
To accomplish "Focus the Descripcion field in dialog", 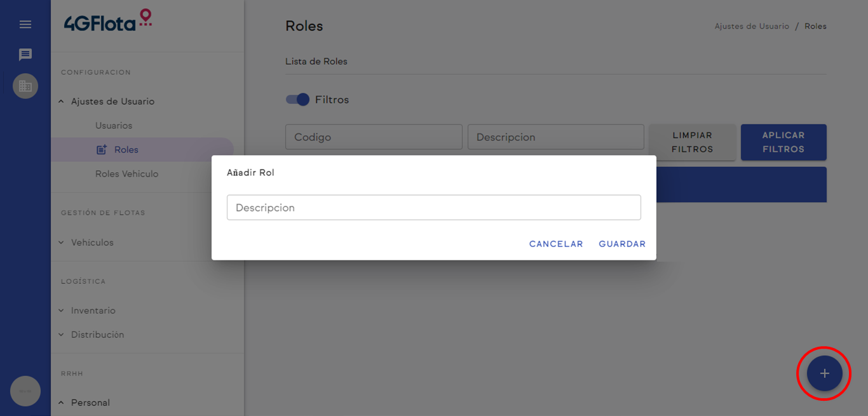I will (x=433, y=208).
